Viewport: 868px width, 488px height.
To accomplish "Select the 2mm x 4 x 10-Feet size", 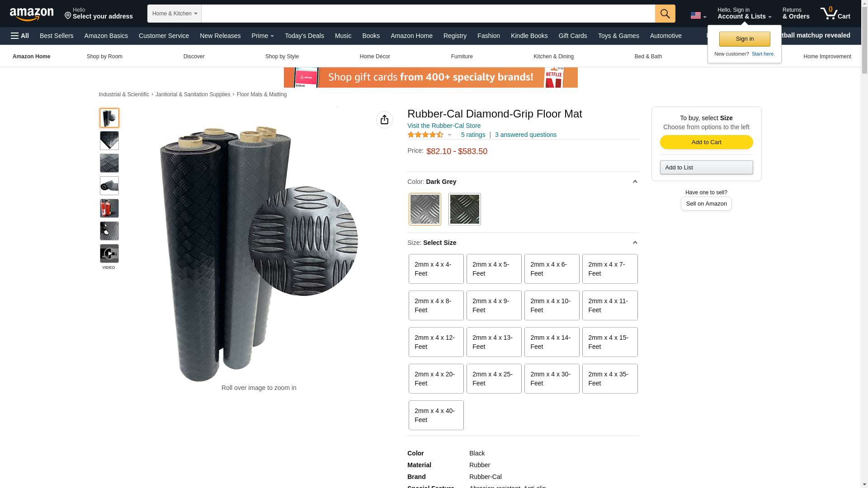I will click(552, 305).
